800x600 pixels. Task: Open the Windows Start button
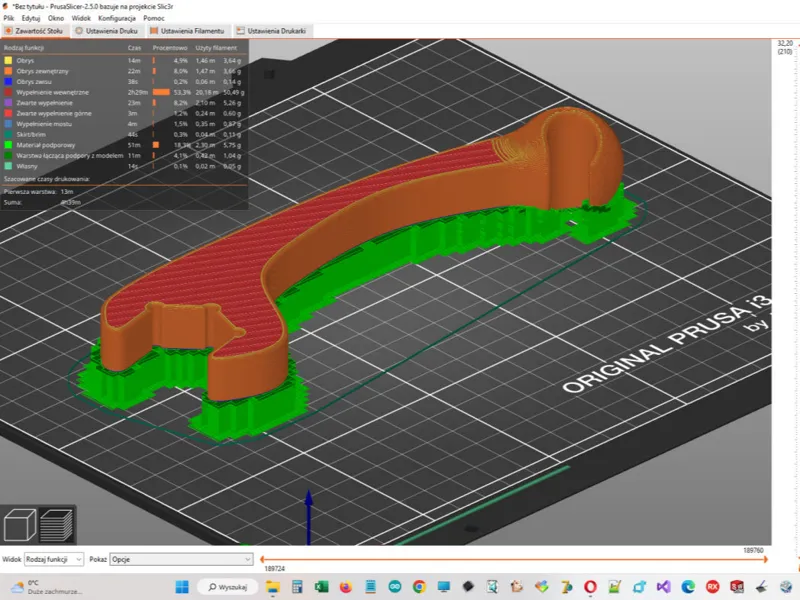(x=182, y=587)
